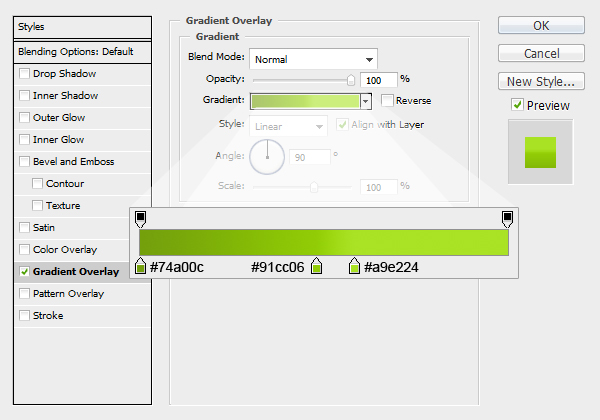Enable the Outer Glow checkbox

click(x=24, y=117)
